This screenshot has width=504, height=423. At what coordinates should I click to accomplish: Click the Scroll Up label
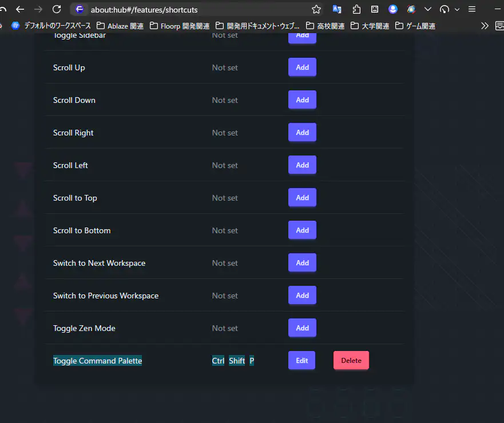click(69, 68)
